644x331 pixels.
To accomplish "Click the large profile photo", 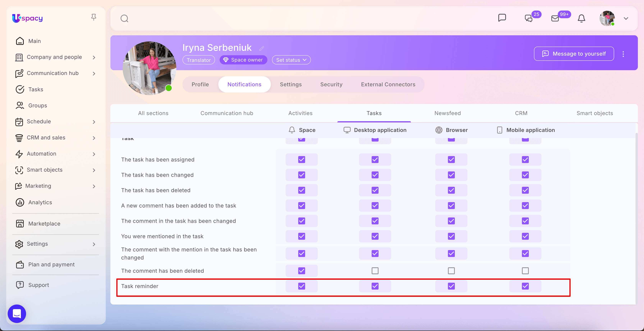I will click(149, 68).
